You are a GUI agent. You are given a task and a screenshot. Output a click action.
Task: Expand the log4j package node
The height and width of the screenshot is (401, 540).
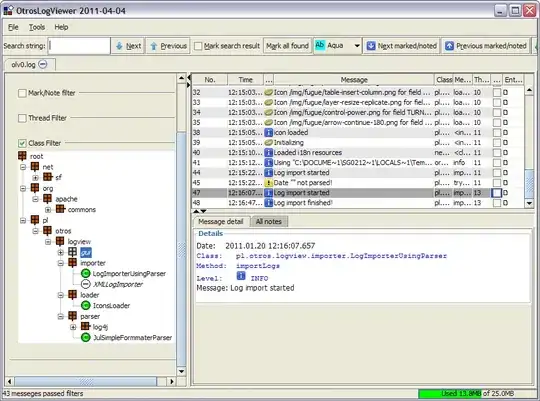73,327
